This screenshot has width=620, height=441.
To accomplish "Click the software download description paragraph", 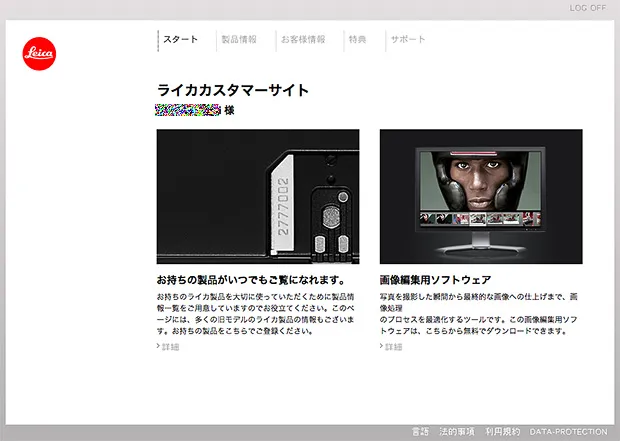I will [x=478, y=314].
